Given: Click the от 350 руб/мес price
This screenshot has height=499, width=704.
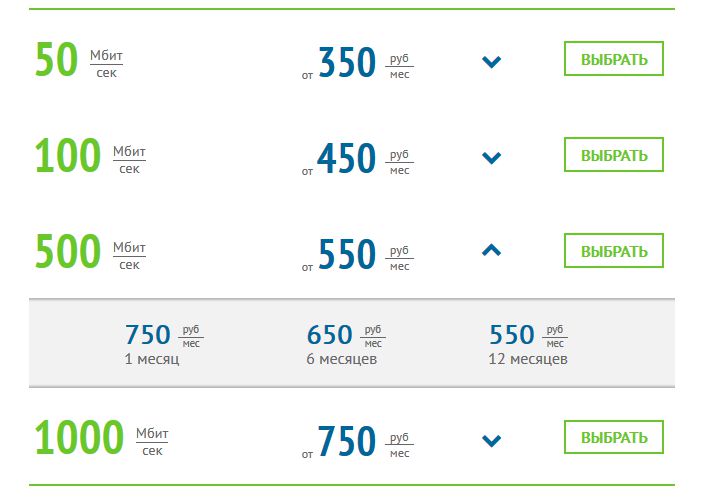Looking at the screenshot, I should 357,63.
